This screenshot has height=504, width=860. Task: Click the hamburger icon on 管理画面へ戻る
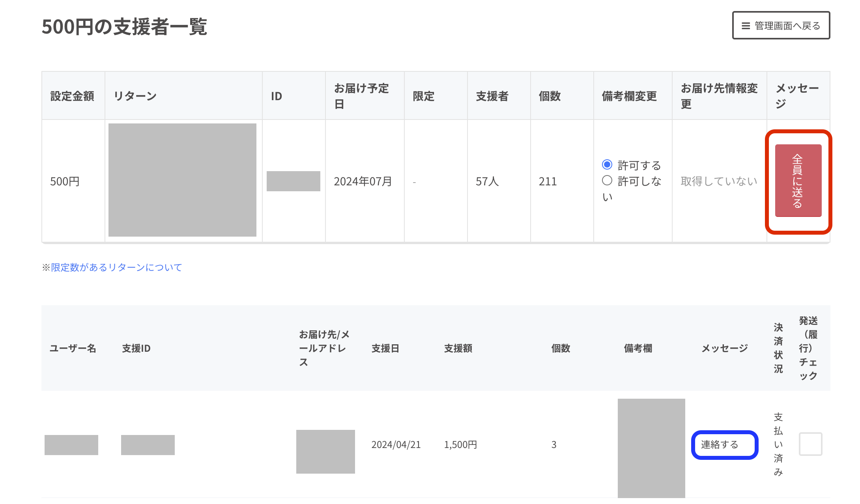[746, 26]
